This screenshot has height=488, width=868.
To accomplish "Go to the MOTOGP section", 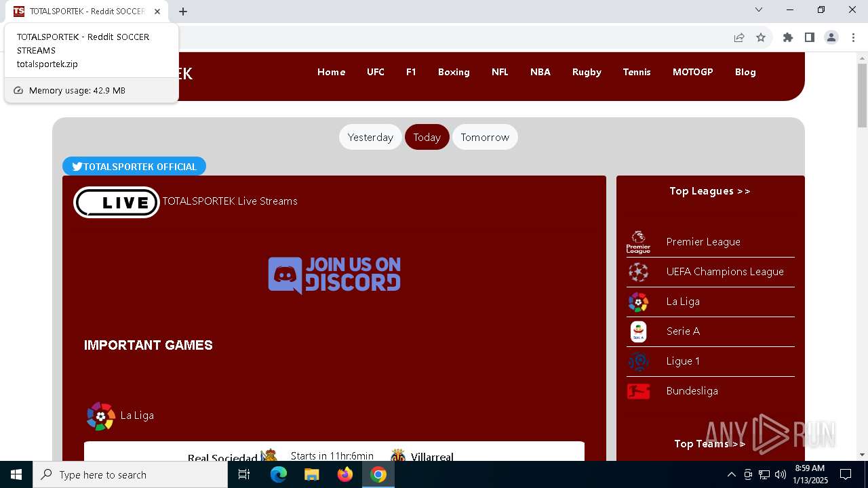I will (692, 72).
